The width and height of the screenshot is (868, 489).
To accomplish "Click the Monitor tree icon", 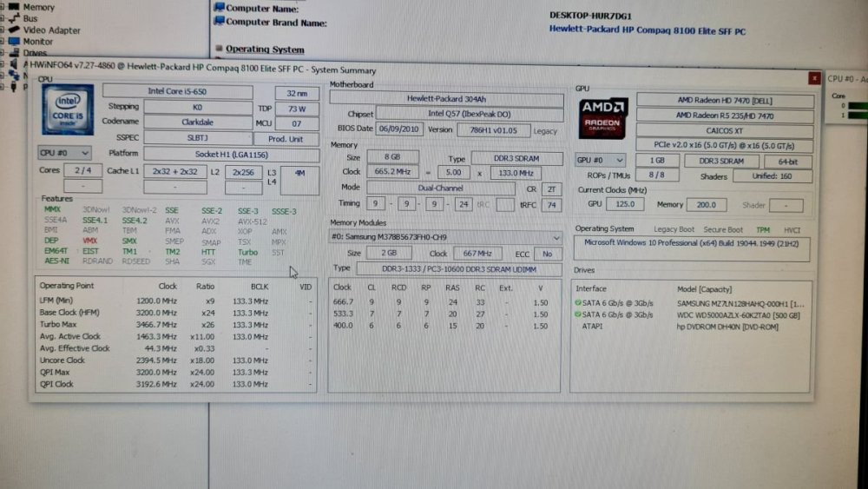I will click(x=15, y=41).
